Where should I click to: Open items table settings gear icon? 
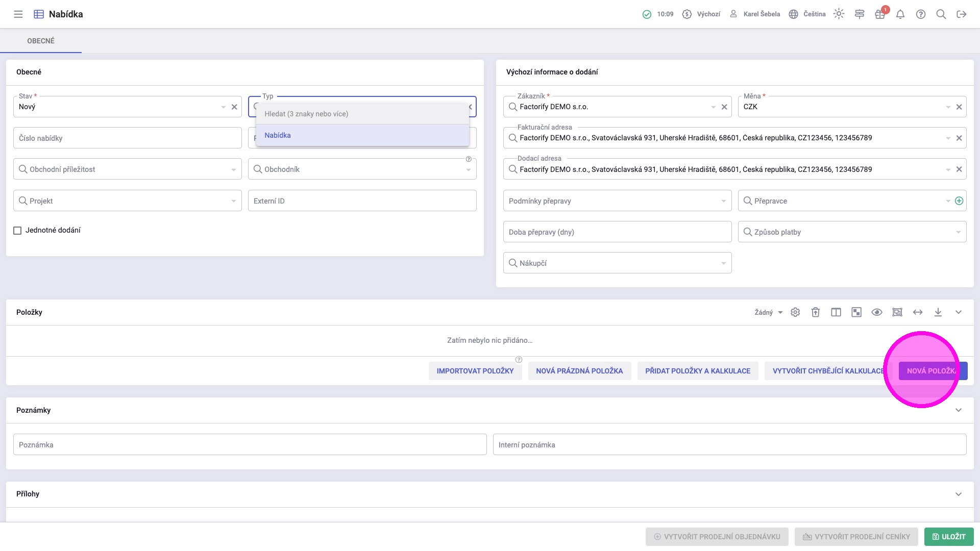pos(795,312)
